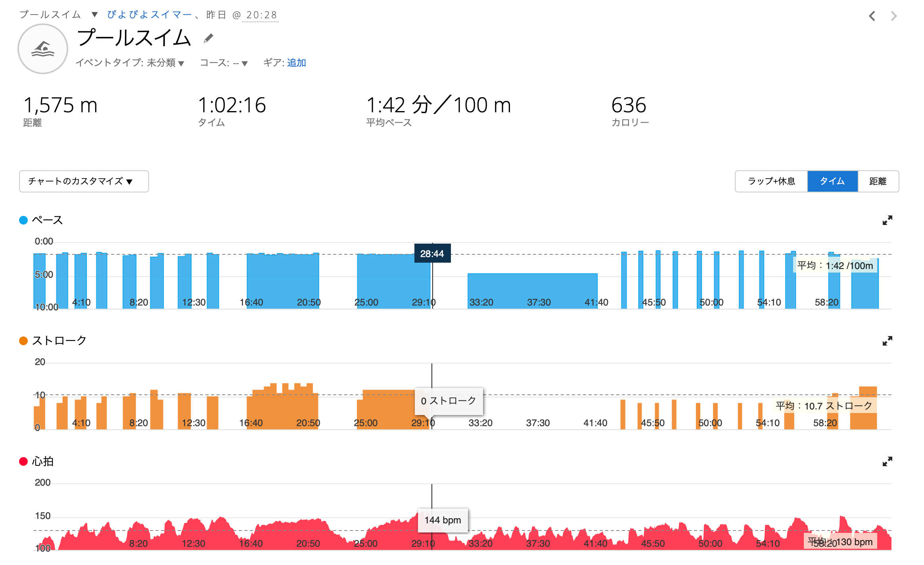Open the ぴよぴよスイマー profile link
The height and width of the screenshot is (565, 924).
coord(150,15)
